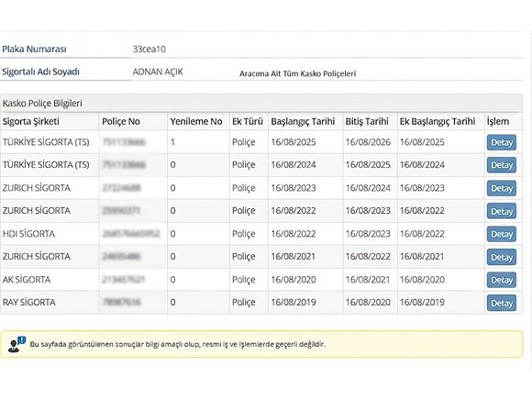Click the Ek Başlangıç Tarihi column header
Image resolution: width=532 pixels, height=399 pixels.
coord(438,121)
